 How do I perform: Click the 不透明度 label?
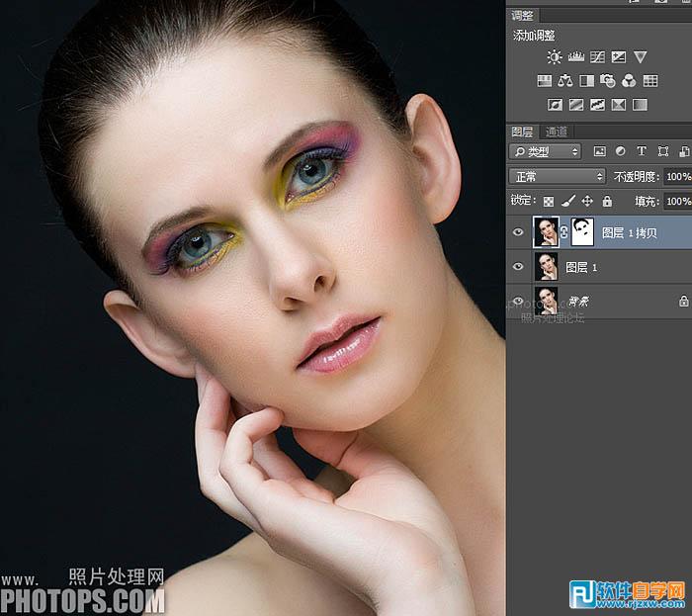[x=636, y=177]
